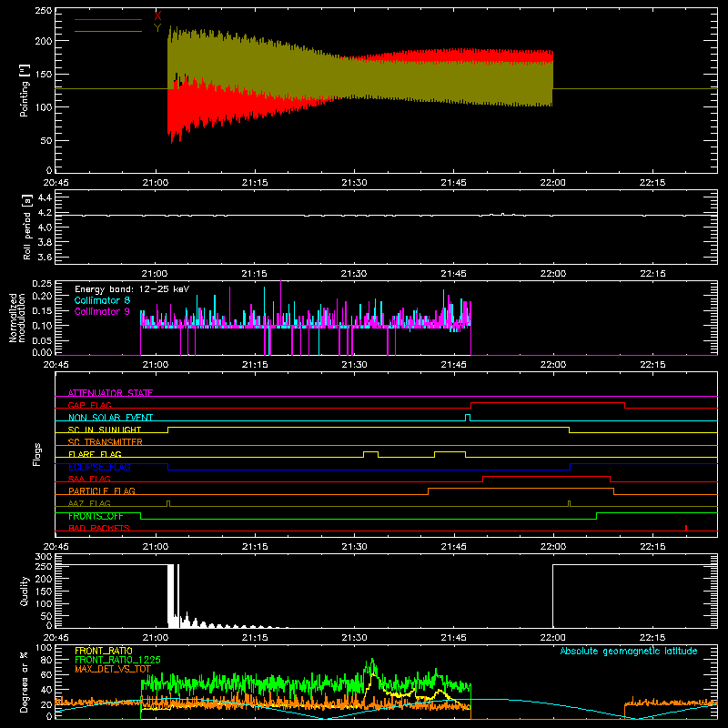Click the 21:30 tick label under Pointing plot
This screenshot has width=728, height=728.
354,183
